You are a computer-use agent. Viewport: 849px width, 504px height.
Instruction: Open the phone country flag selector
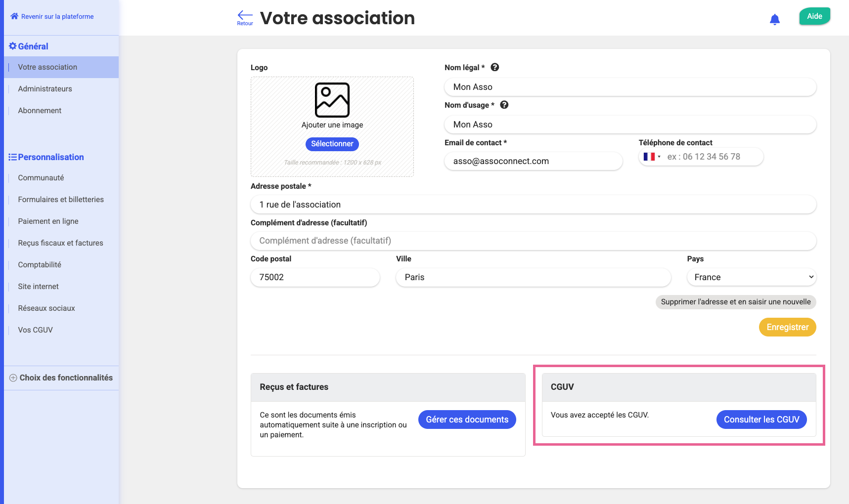652,157
